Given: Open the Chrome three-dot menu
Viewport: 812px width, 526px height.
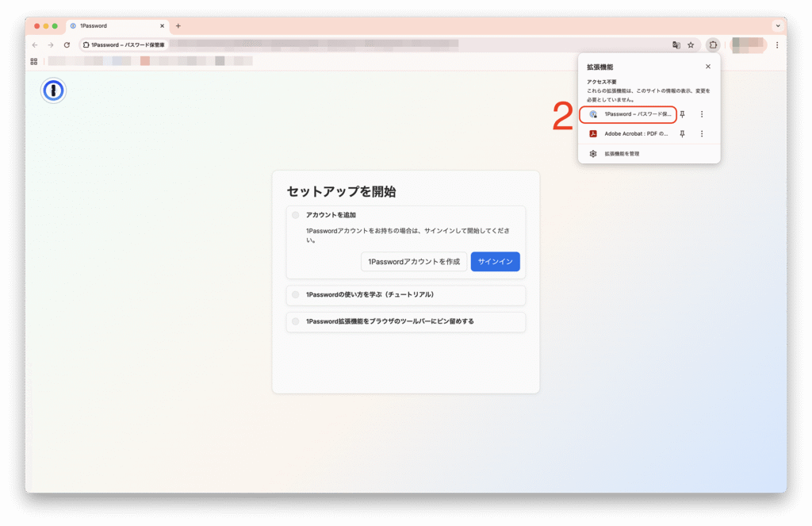Looking at the screenshot, I should (x=777, y=45).
